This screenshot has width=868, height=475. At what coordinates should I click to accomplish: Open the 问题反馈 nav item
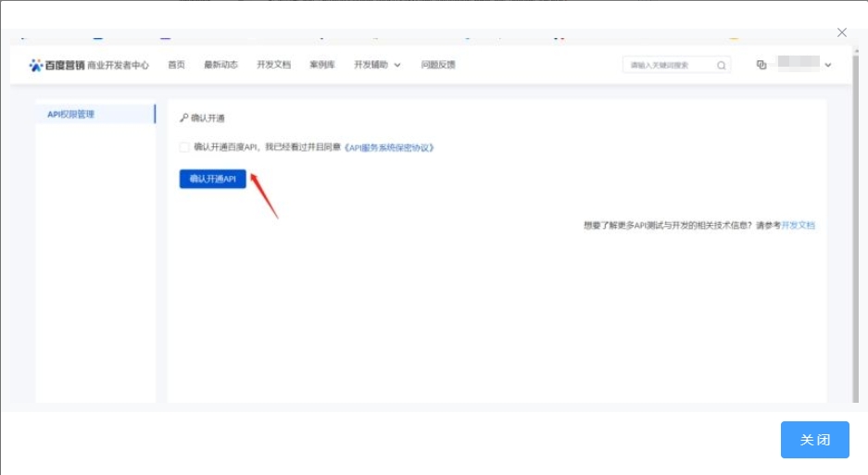(438, 65)
